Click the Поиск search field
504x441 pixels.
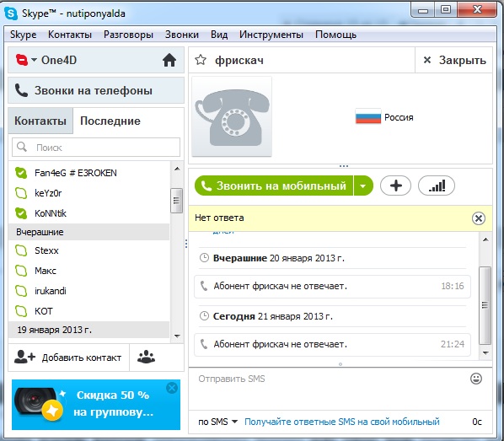(96, 148)
